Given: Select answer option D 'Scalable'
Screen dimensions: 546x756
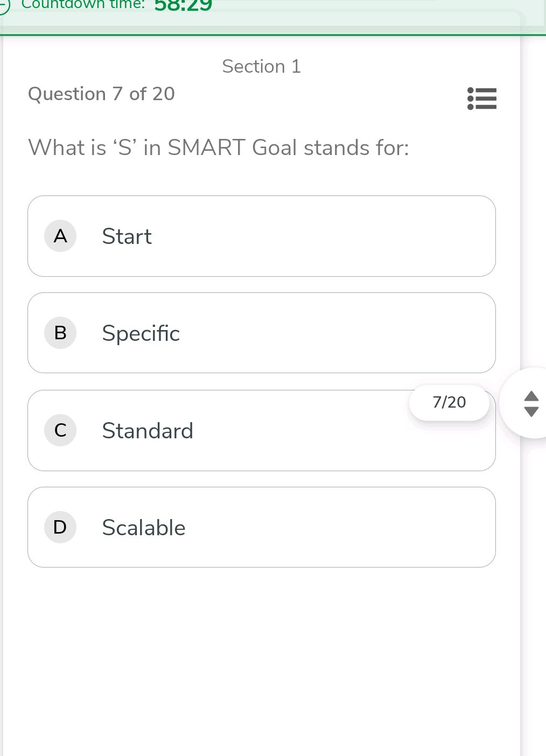Looking at the screenshot, I should 262,527.
